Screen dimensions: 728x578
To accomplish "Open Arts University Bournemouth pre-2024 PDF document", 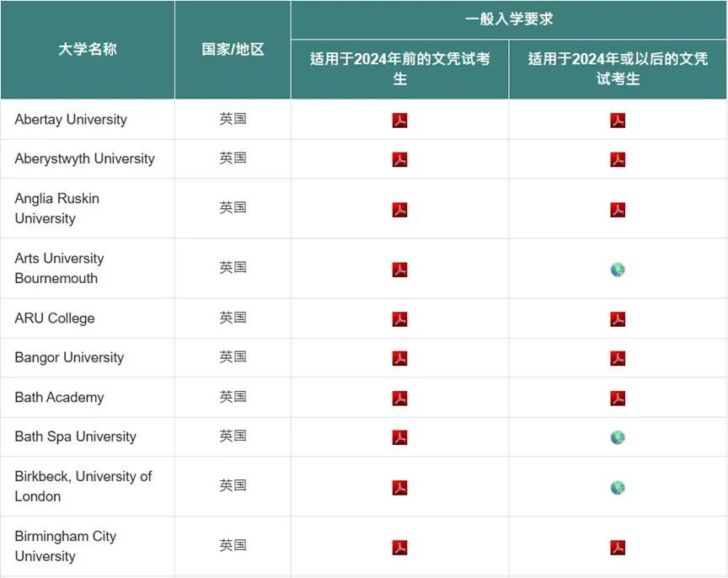I will [399, 268].
